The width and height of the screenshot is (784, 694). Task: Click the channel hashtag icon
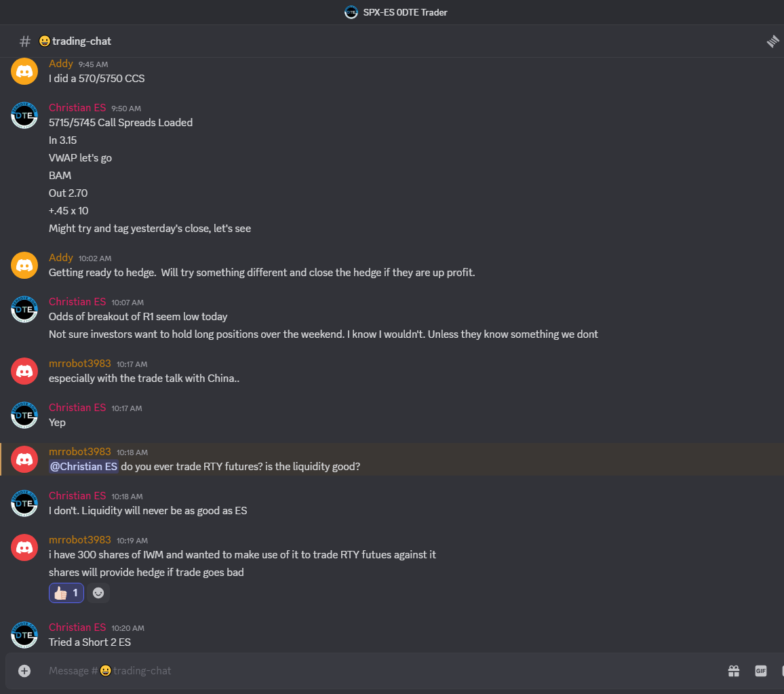pyautogui.click(x=25, y=41)
